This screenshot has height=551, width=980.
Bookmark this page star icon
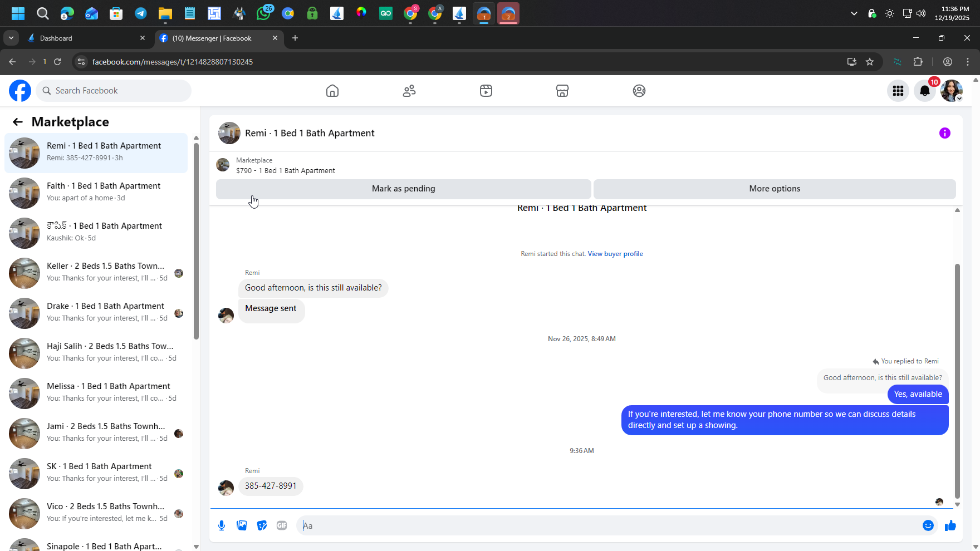click(x=870, y=62)
